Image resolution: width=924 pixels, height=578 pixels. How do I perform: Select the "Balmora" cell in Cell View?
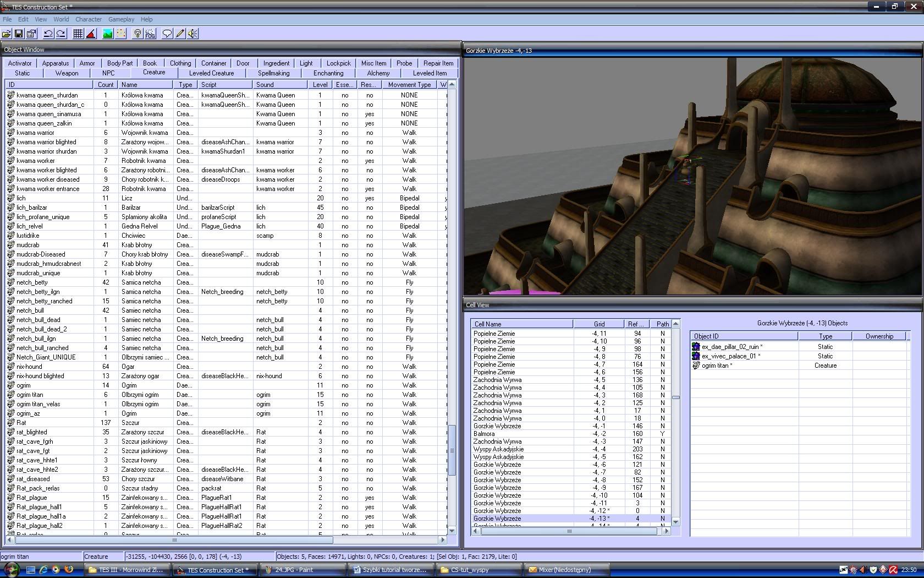(x=571, y=434)
